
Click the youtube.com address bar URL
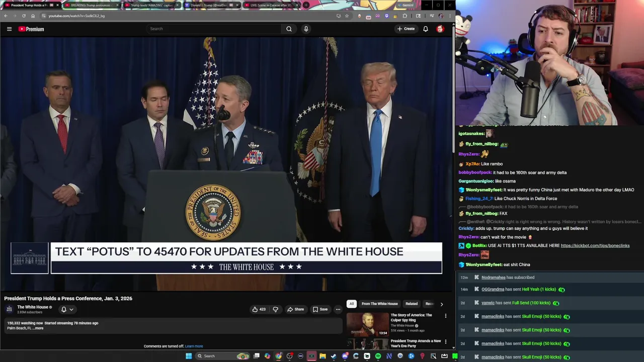pyautogui.click(x=76, y=16)
